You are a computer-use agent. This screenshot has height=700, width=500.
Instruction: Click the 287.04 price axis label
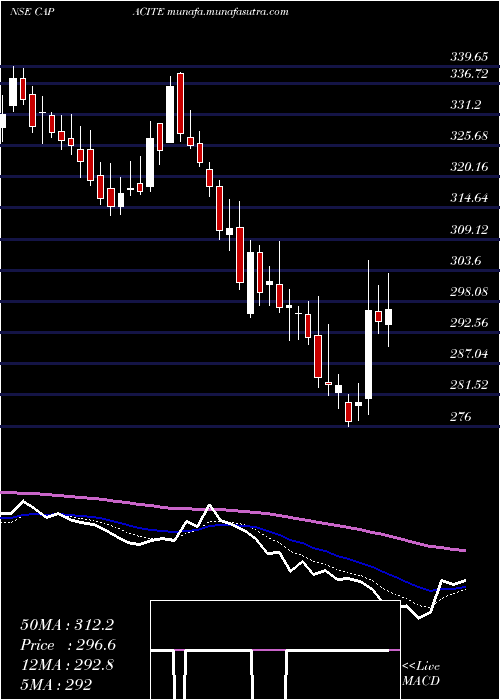point(470,354)
